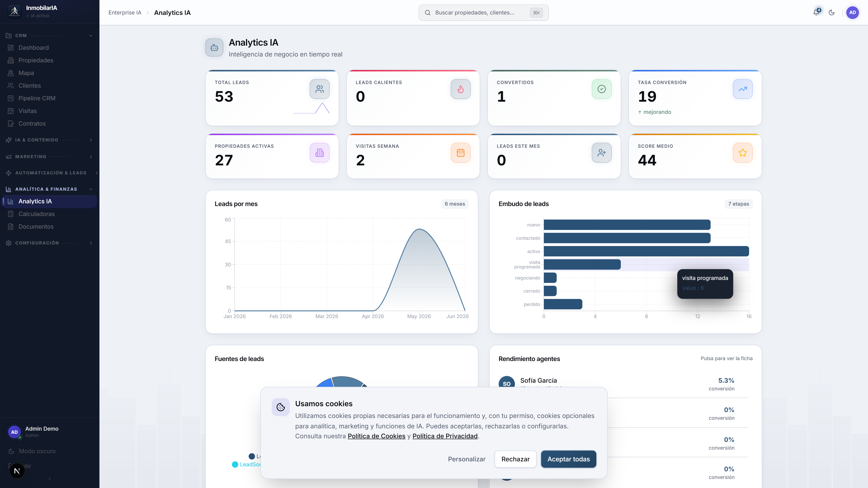Click the Leads Este Mes user-plus icon
This screenshot has width=868, height=488.
601,152
